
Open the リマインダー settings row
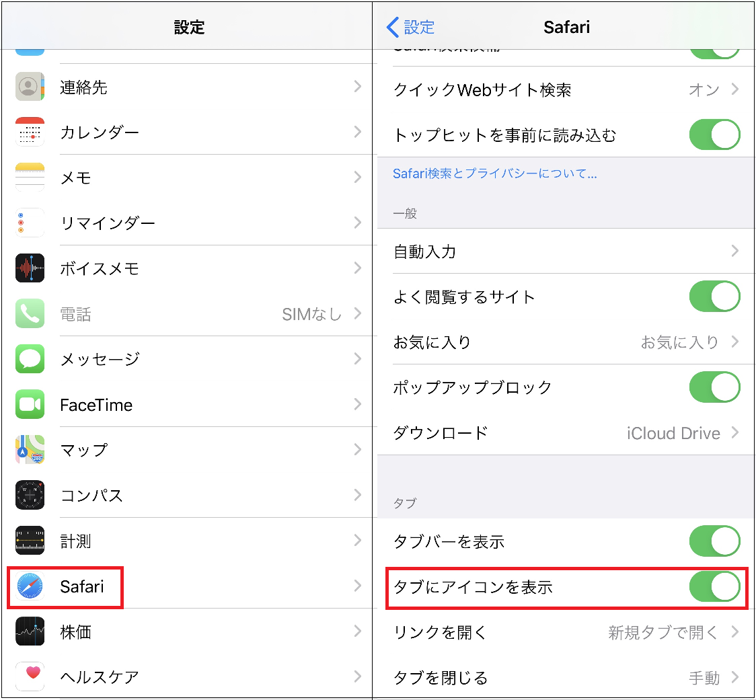click(x=202, y=223)
